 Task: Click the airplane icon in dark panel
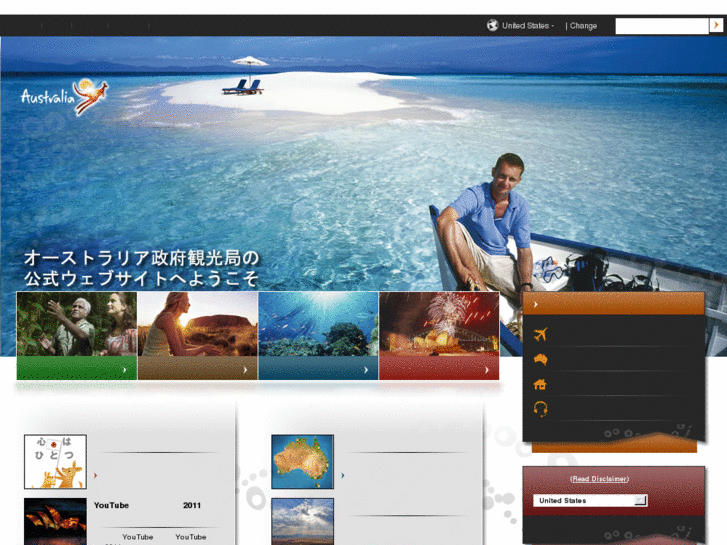540,334
